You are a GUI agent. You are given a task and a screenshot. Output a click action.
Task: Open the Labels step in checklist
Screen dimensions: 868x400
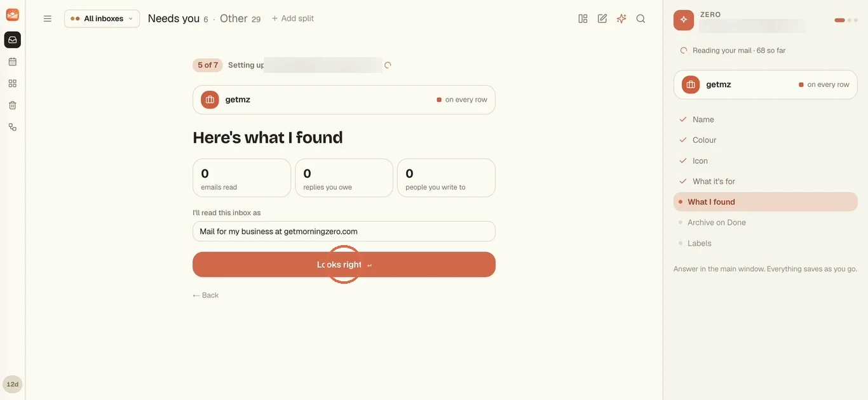[x=766, y=243]
